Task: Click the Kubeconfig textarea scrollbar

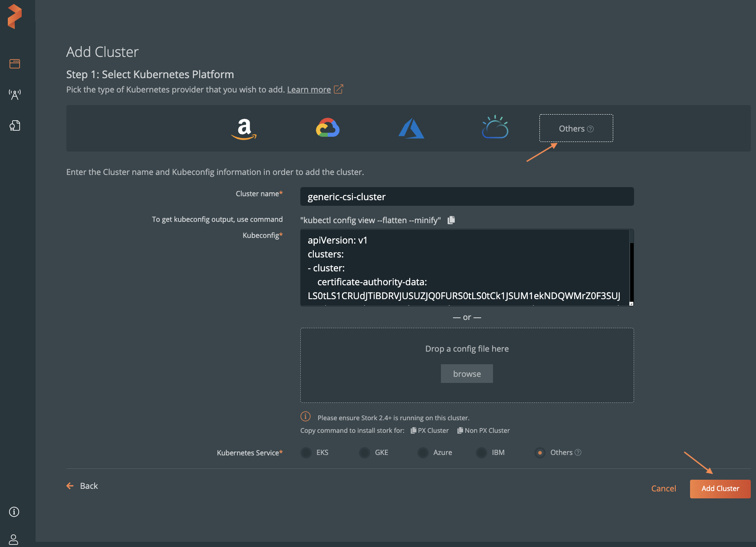Action: tap(631, 269)
